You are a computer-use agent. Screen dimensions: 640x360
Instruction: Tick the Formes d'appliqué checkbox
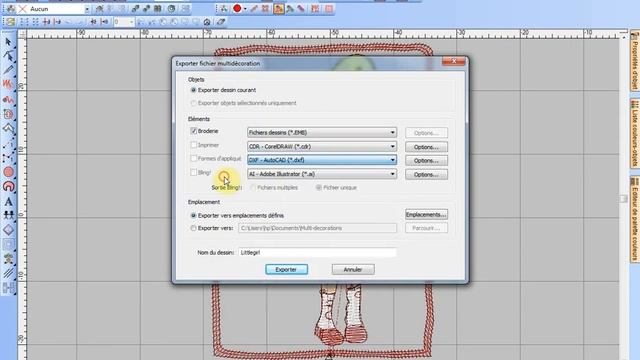(193, 158)
